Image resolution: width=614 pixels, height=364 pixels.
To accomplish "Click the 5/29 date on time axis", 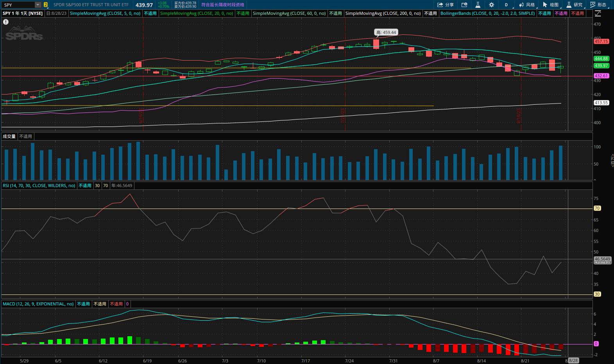I will coord(24,361).
